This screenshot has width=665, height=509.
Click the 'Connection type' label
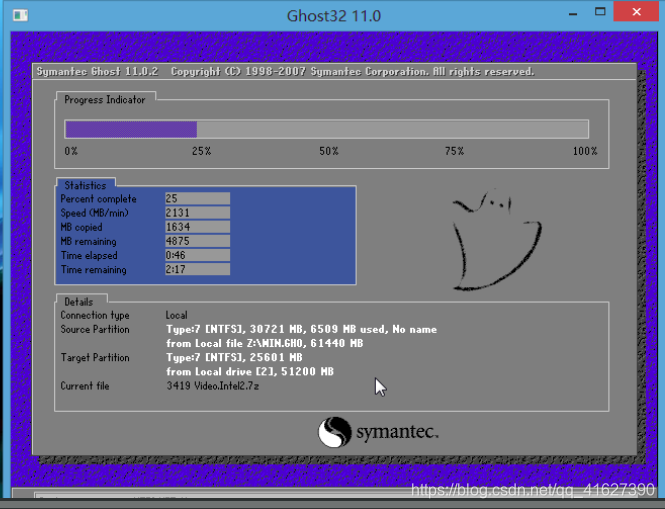95,315
